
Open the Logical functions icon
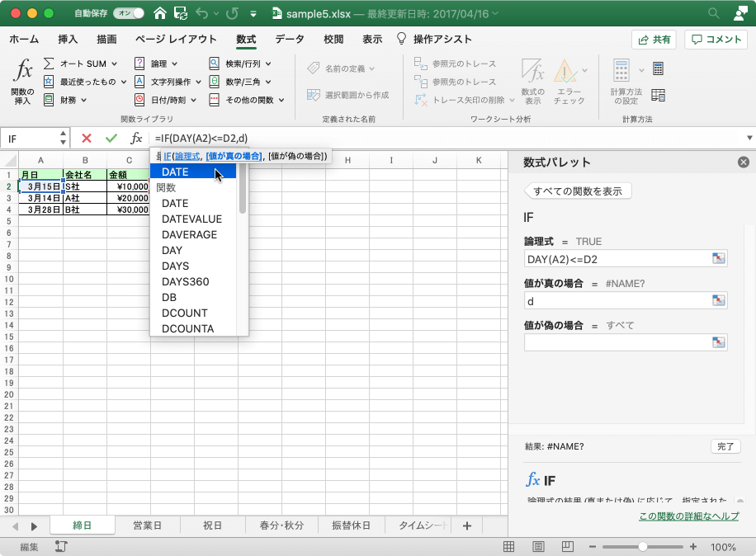(139, 64)
